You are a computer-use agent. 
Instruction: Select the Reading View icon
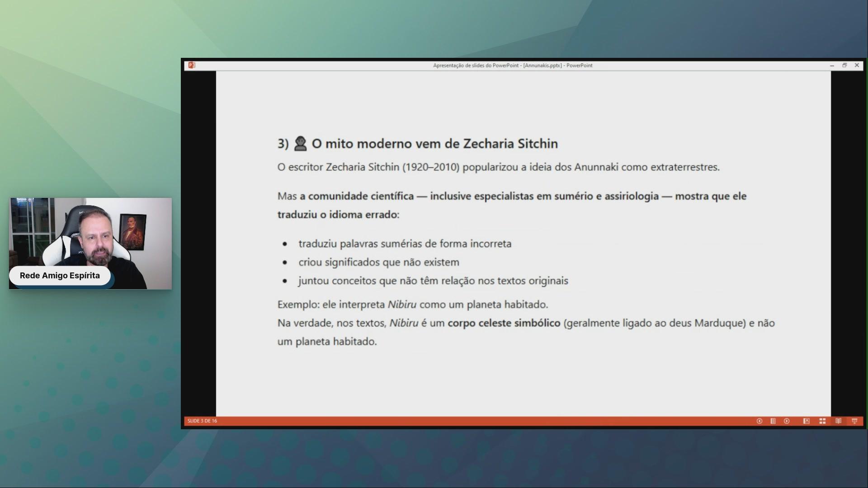[x=838, y=421]
